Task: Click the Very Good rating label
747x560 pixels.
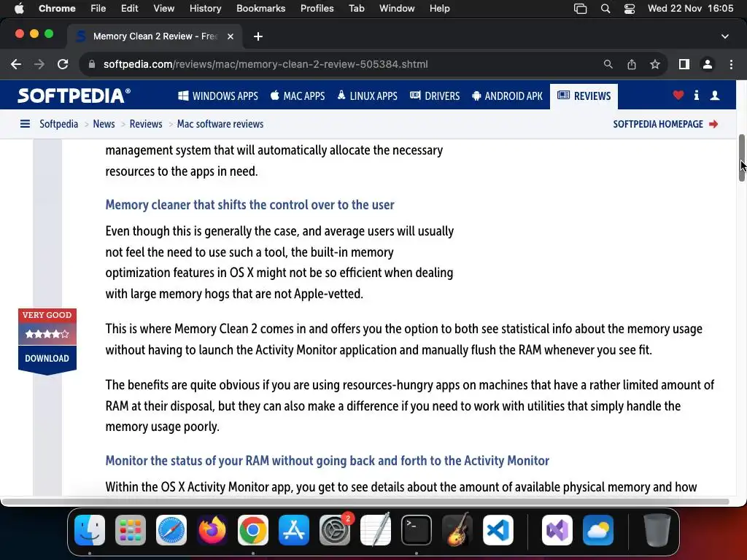Action: (47, 315)
